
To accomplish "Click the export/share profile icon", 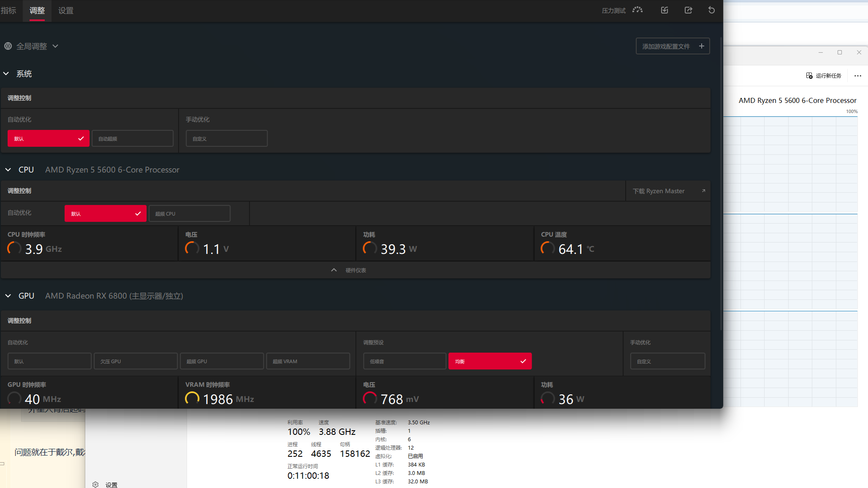I will (x=688, y=10).
